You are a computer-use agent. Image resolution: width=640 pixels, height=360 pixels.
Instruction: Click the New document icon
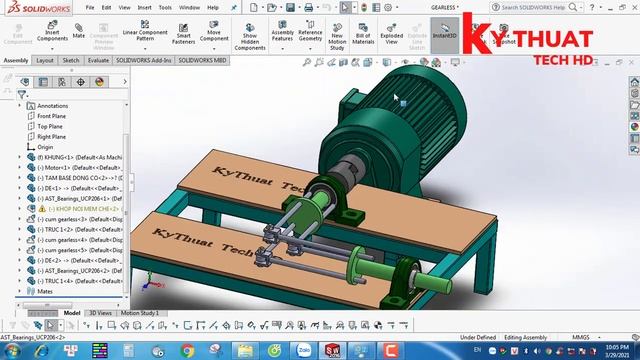click(254, 7)
